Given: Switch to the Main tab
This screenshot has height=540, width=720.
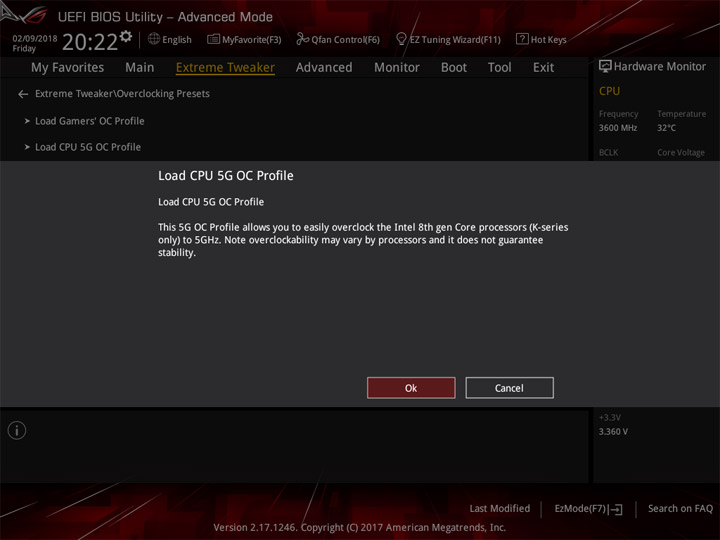Looking at the screenshot, I should point(140,68).
